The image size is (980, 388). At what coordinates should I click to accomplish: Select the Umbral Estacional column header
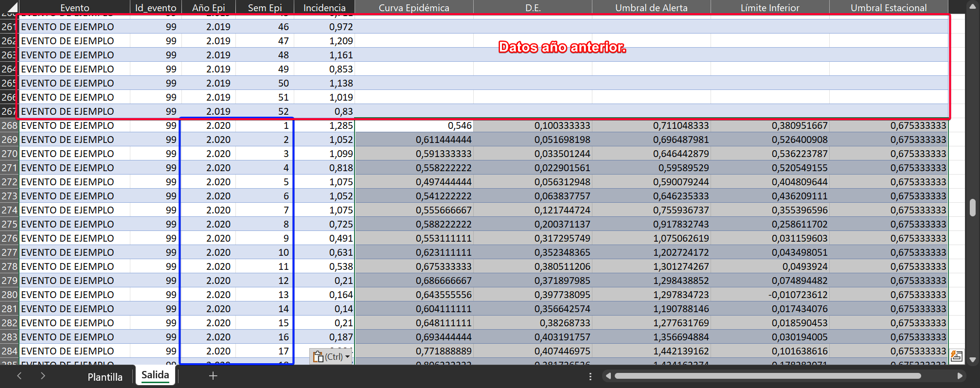(x=889, y=7)
